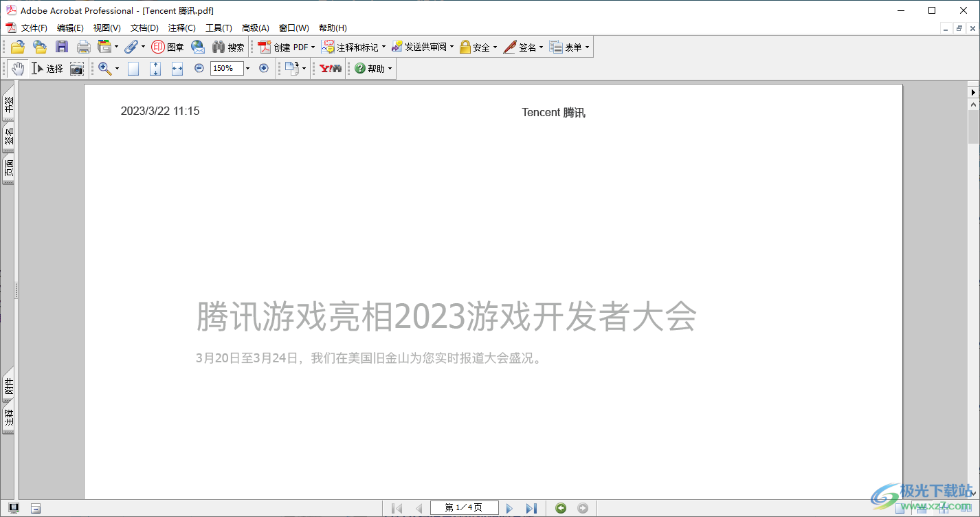Open the zoom percentage dropdown arrow
Viewport: 980px width, 517px height.
(247, 68)
